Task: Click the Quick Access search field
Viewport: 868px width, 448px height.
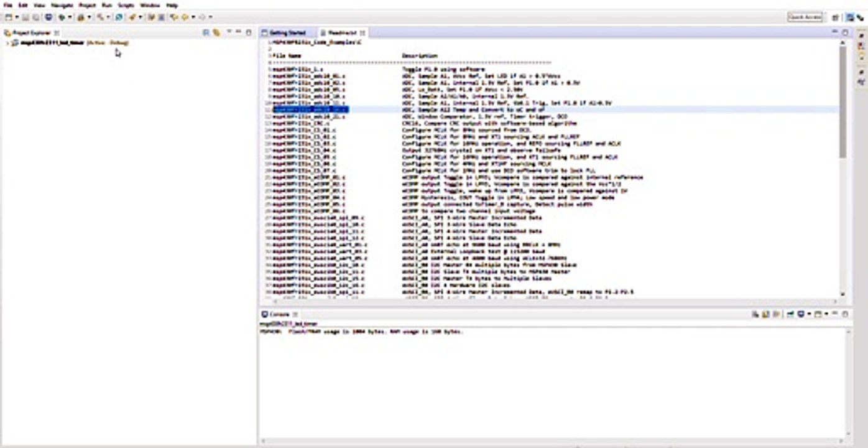Action: pyautogui.click(x=805, y=17)
